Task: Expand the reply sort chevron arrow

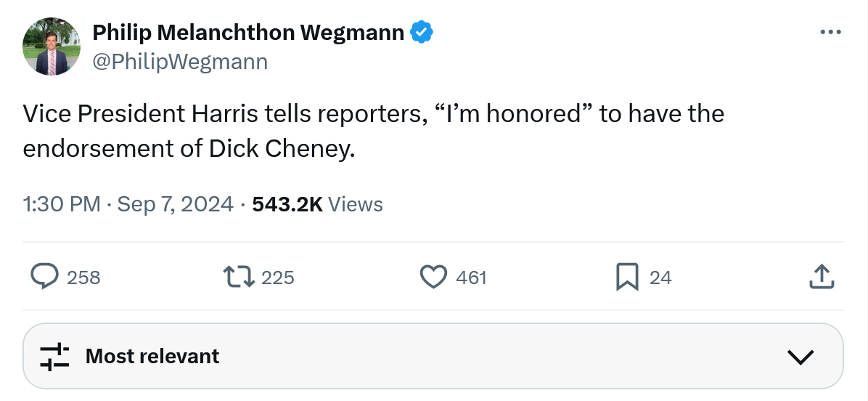Action: 801,357
